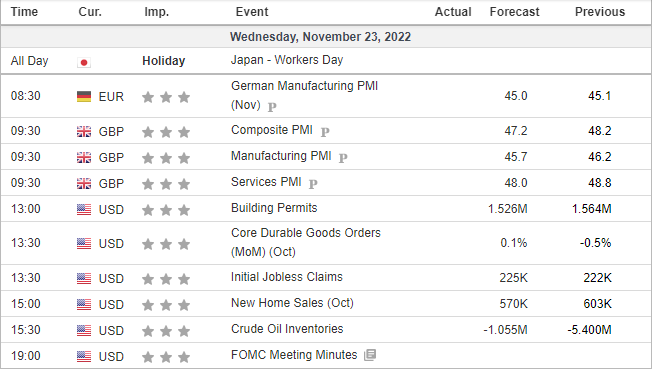Image resolution: width=652 pixels, height=369 pixels.
Task: Open the Composite PMI event link
Action: (x=272, y=130)
